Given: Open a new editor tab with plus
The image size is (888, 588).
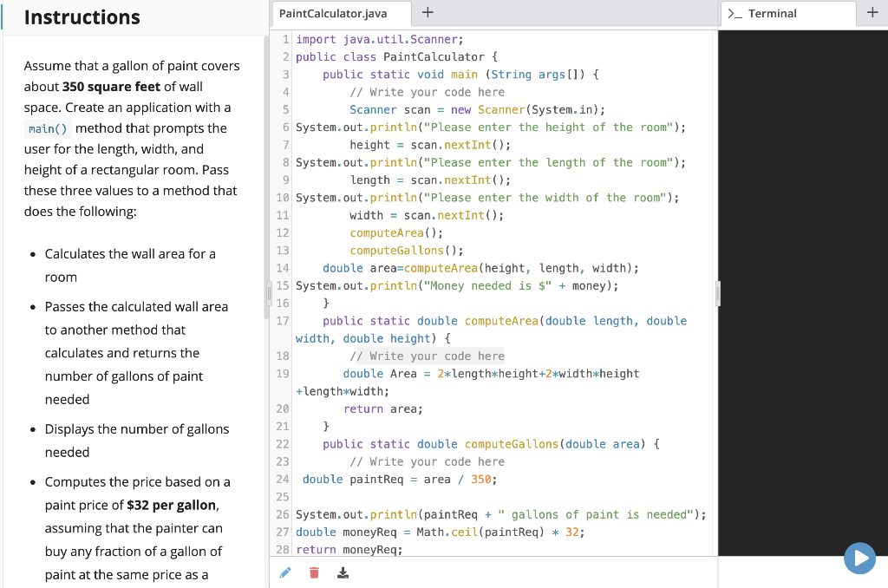Looking at the screenshot, I should [428, 12].
